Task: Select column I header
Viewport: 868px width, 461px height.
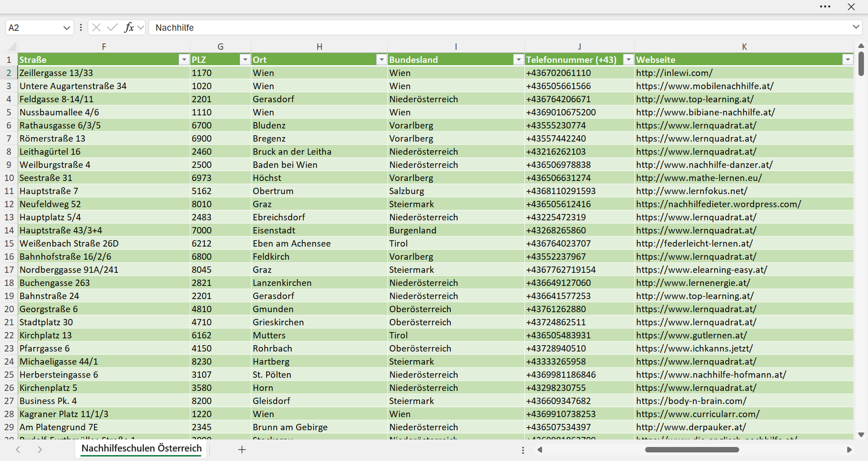Action: [456, 47]
